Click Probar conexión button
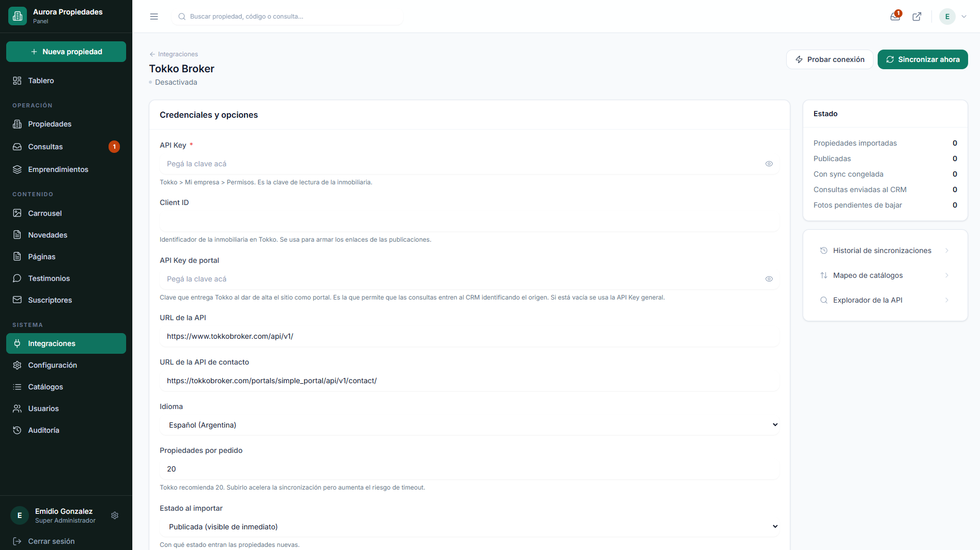Screen dimensions: 980x550 coord(830,59)
